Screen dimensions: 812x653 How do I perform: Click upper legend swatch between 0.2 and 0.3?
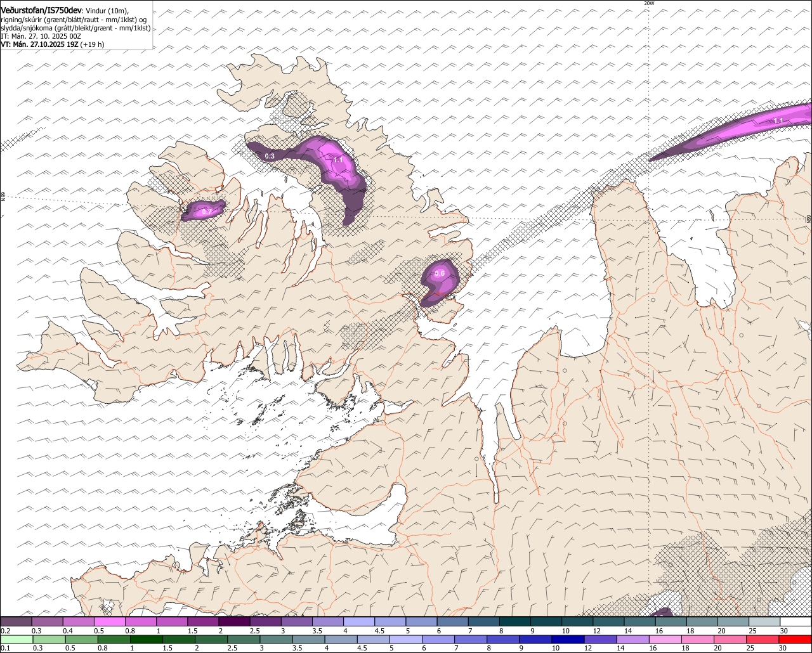click(x=16, y=622)
